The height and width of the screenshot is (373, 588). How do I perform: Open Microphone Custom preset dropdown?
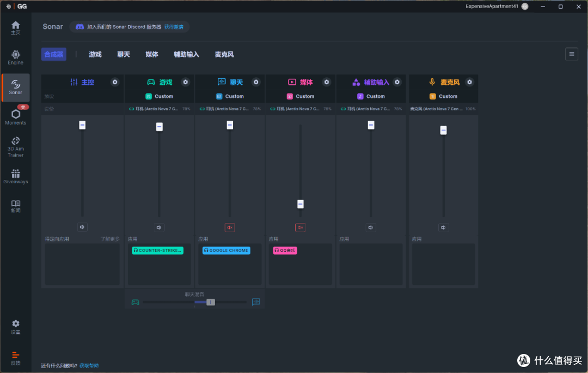443,96
